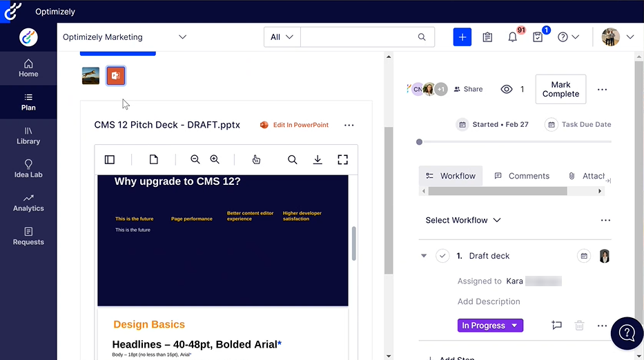The image size is (644, 360).
Task: Collapse the Draft deck step
Action: (424, 256)
